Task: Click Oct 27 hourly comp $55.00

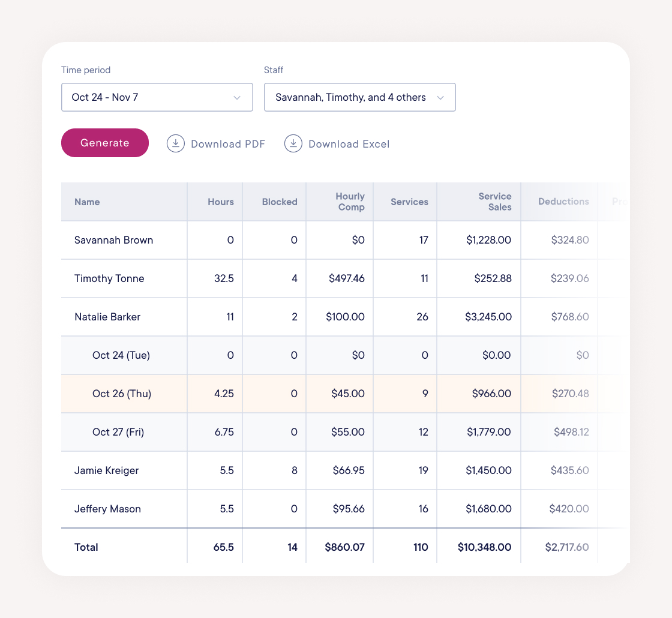Action: 348,432
